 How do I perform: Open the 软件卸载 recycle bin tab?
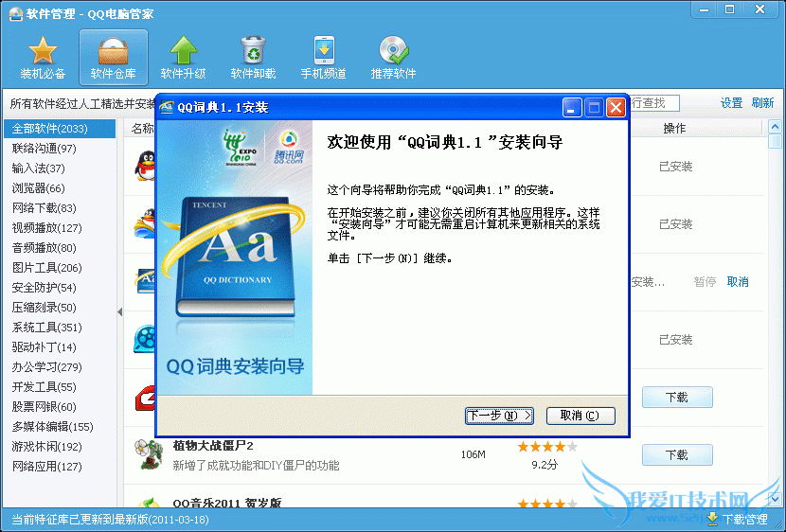[x=253, y=57]
